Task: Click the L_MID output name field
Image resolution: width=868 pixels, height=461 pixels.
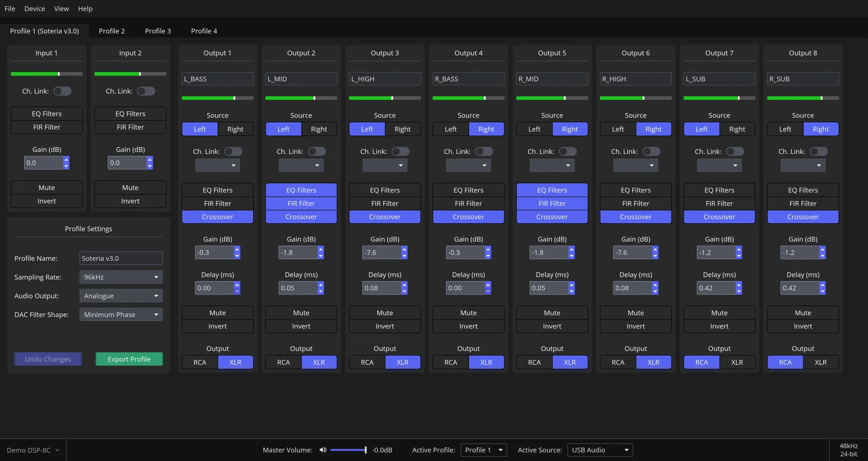Action: tap(301, 79)
